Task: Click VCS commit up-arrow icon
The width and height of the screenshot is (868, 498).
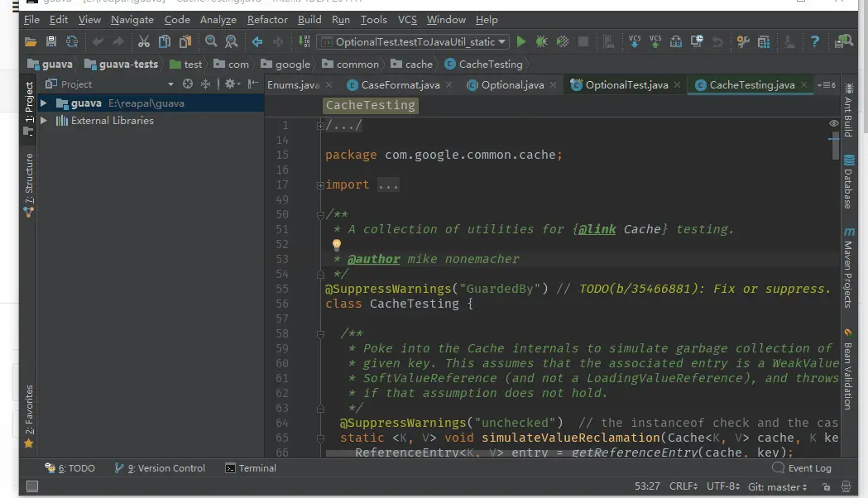Action: coord(655,41)
